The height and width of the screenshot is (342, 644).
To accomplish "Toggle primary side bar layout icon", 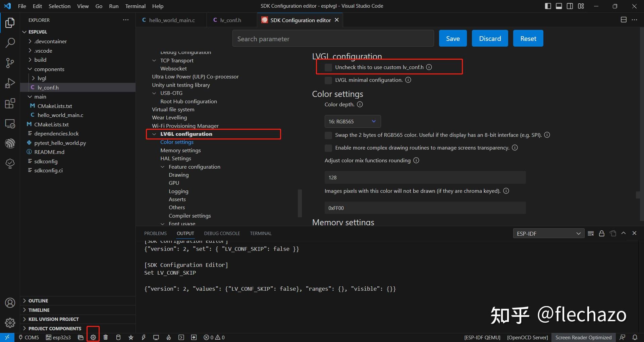I will 548,6.
